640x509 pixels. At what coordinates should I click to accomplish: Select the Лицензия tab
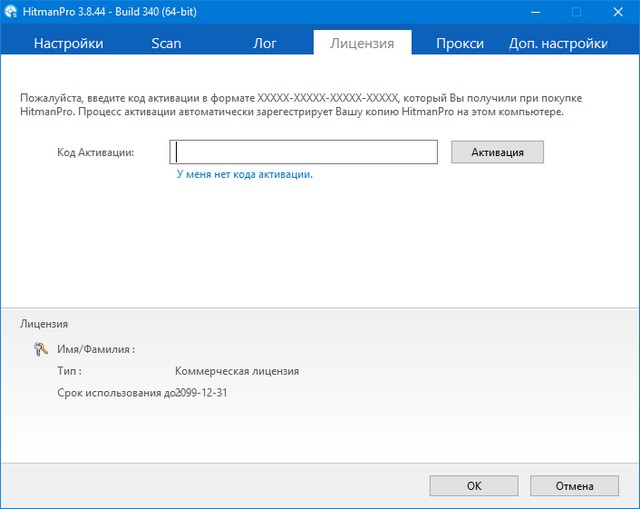click(362, 43)
